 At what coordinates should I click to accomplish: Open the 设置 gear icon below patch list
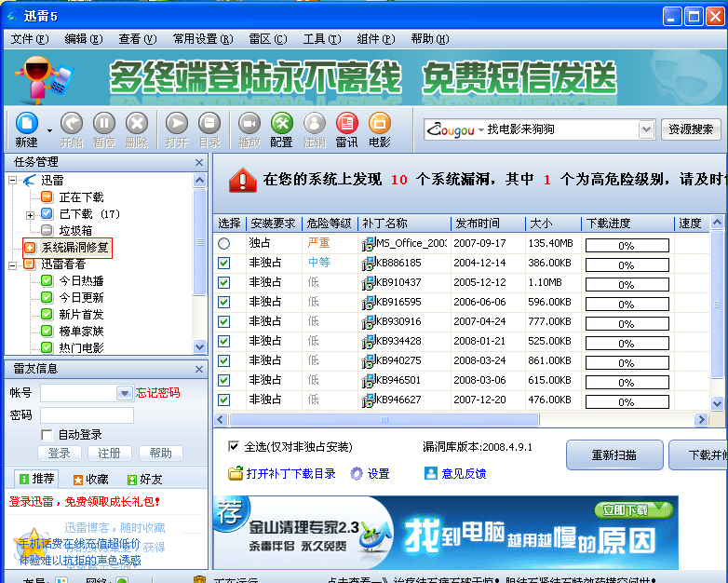tap(357, 474)
